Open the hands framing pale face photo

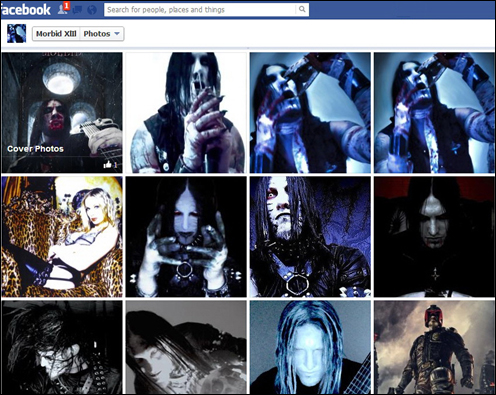186,237
